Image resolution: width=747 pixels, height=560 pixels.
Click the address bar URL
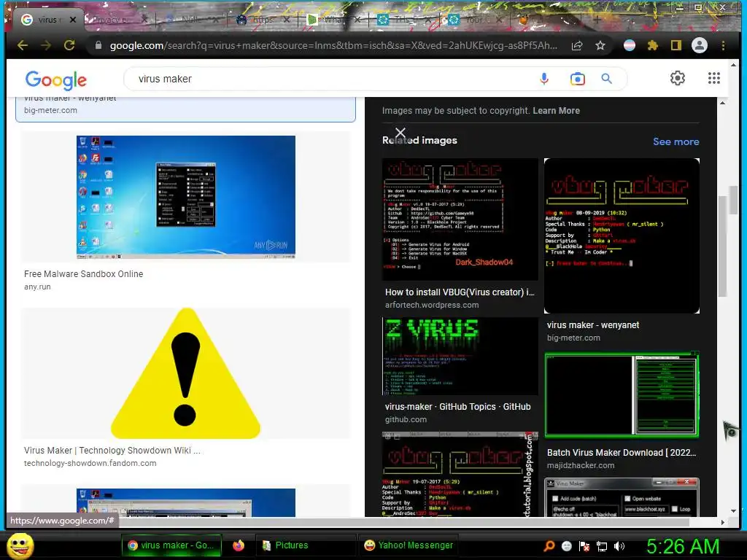(x=333, y=46)
